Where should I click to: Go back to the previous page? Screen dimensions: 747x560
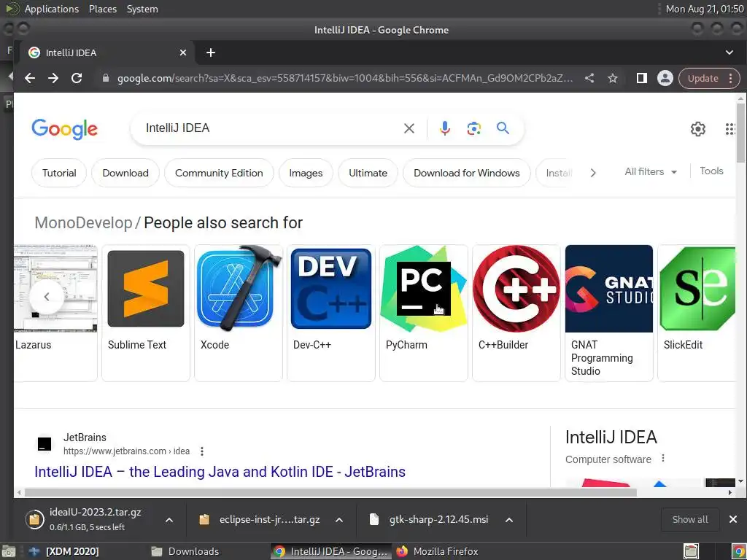30,78
